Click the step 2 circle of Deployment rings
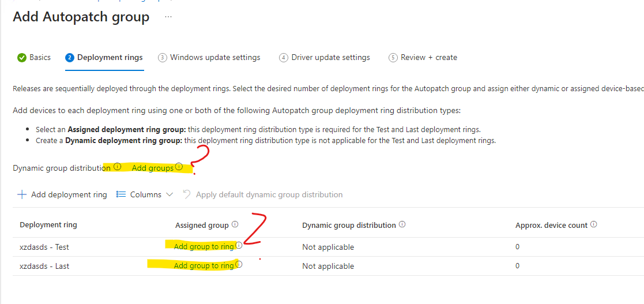 [69, 58]
